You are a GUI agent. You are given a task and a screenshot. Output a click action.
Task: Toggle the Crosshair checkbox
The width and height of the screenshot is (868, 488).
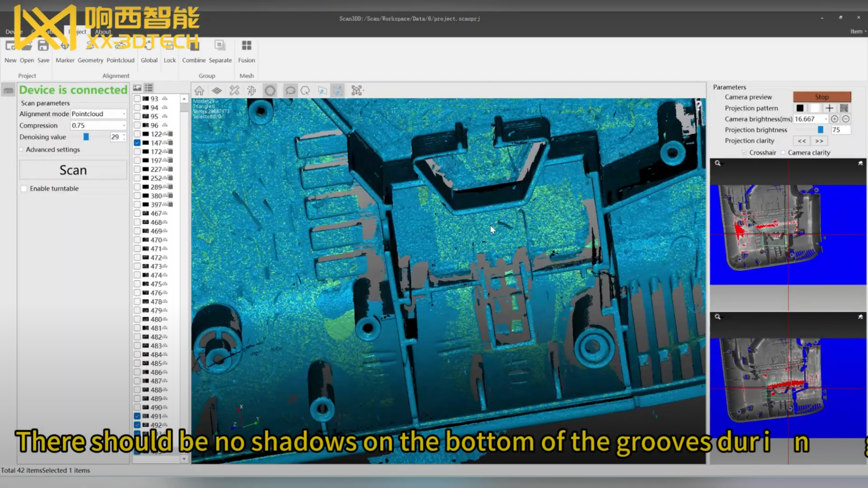(744, 153)
